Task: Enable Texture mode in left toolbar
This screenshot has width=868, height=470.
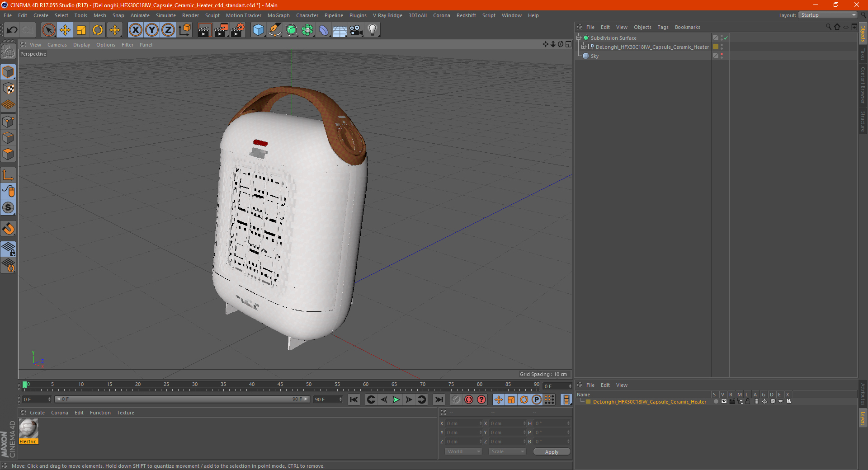Action: click(x=8, y=89)
